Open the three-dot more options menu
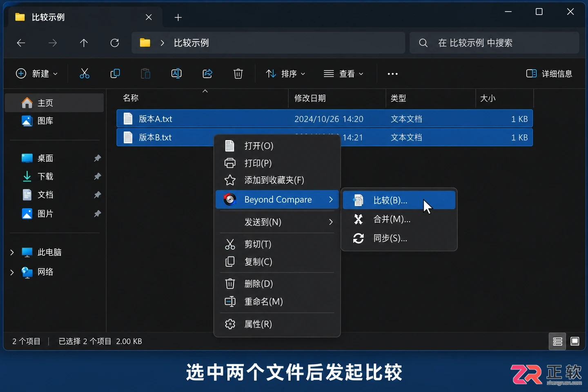 tap(392, 74)
